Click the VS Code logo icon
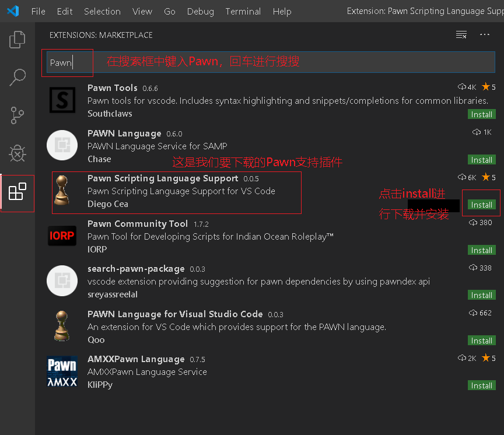Screen dimensions: 504x435 (13, 11)
